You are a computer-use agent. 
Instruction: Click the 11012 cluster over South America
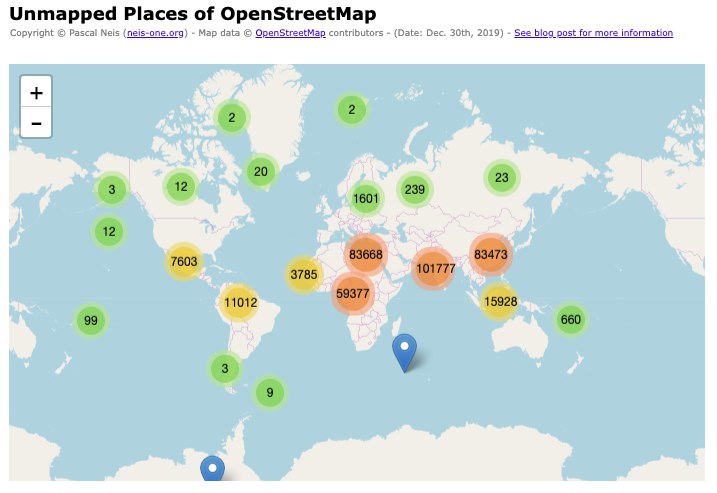click(241, 302)
